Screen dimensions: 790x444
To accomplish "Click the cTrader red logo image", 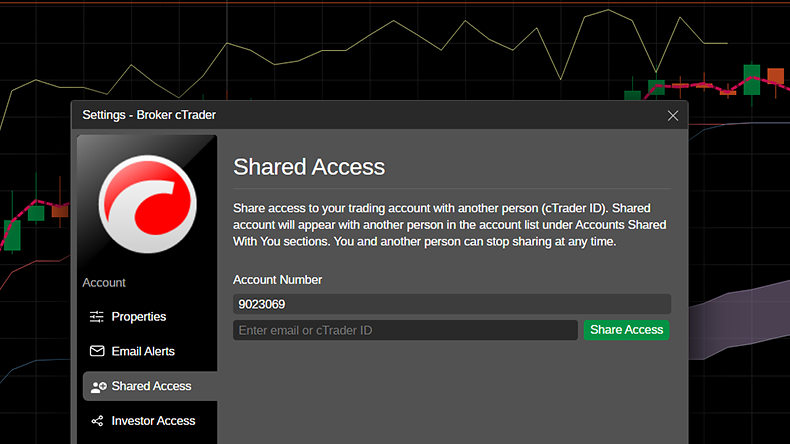I will (148, 204).
